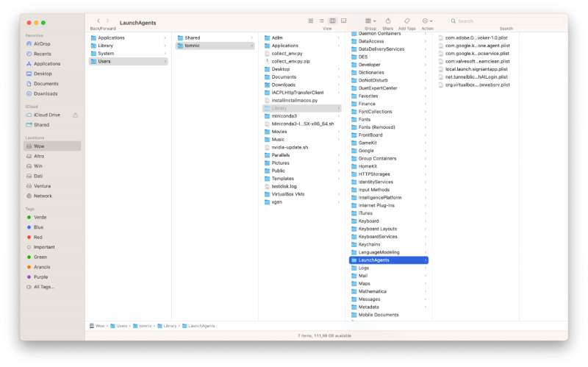588x367 pixels.
Task: Go back with the Back arrow
Action: coord(98,21)
